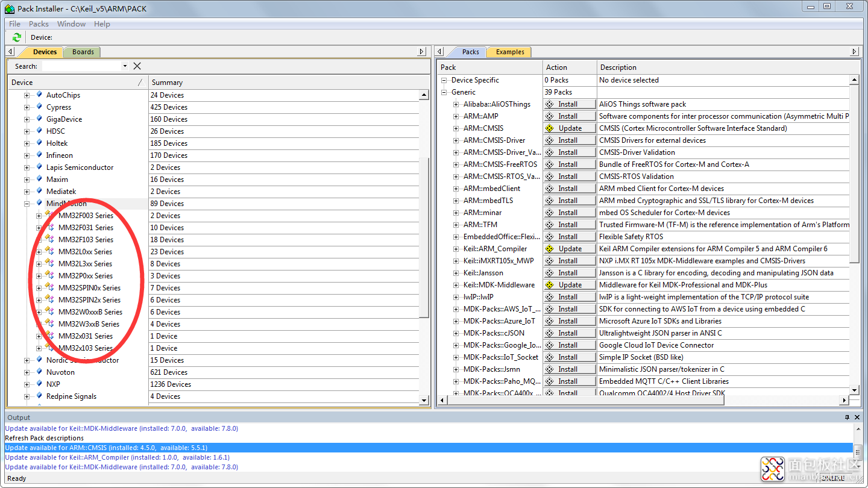Image resolution: width=868 pixels, height=488 pixels.
Task: Install the ARM::CMSIS-FreeRTOS pack
Action: click(569, 164)
